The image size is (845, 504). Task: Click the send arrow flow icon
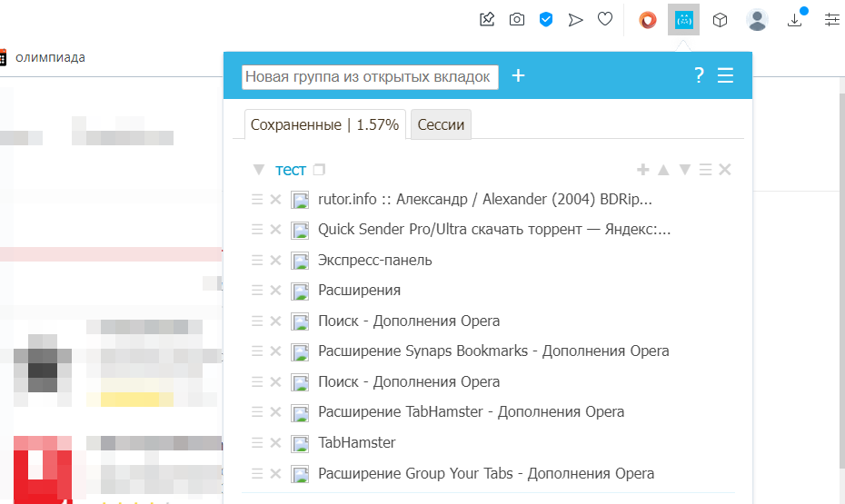[x=575, y=20]
